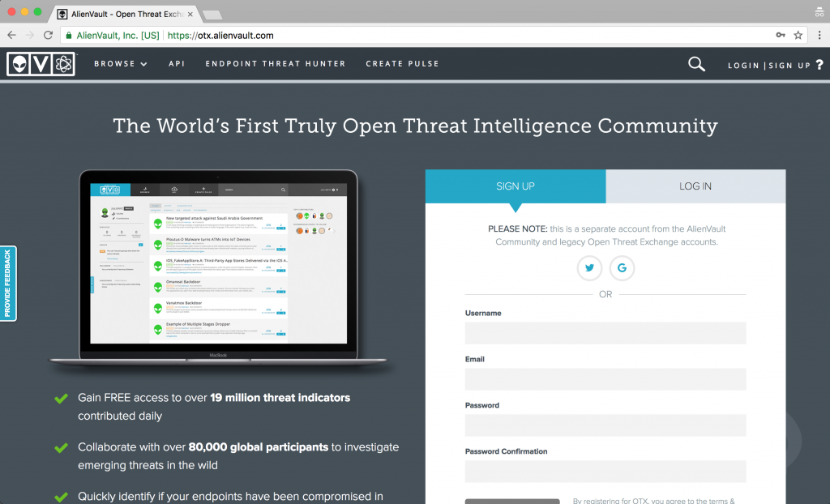The width and height of the screenshot is (830, 504).
Task: Expand the Browse dropdown menu
Action: point(121,64)
